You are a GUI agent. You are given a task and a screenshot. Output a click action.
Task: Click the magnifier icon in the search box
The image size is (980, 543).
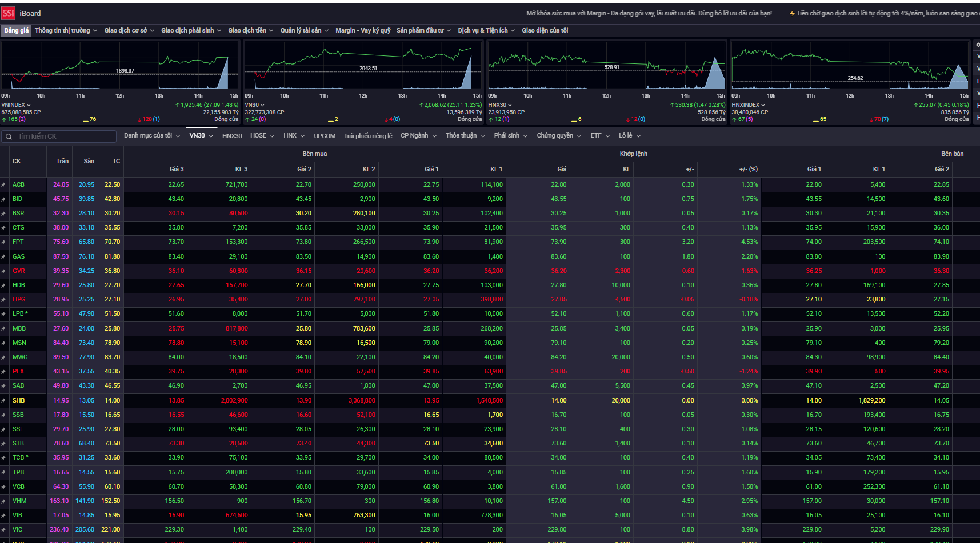9,136
